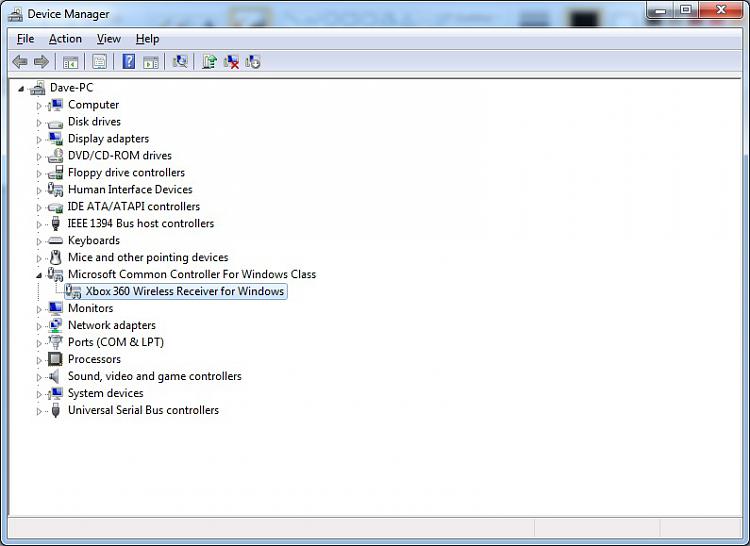
Task: Click the blue Help question mark icon
Action: pyautogui.click(x=129, y=61)
